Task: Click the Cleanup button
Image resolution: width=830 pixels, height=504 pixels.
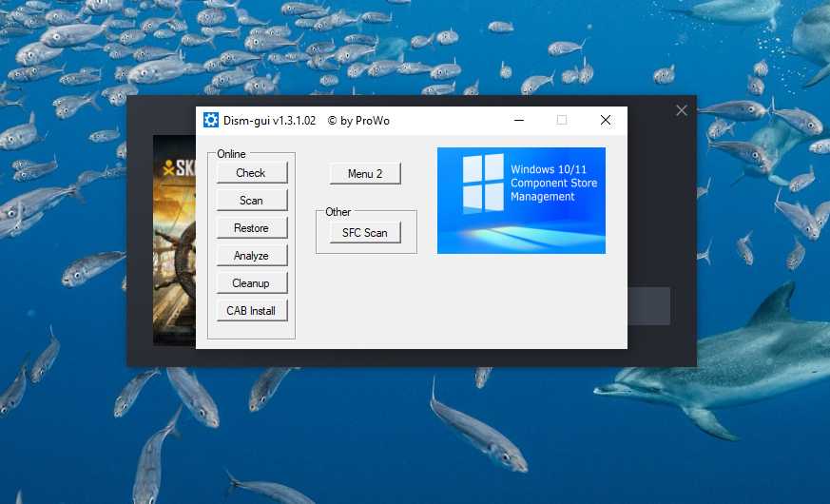Action: pyautogui.click(x=252, y=283)
